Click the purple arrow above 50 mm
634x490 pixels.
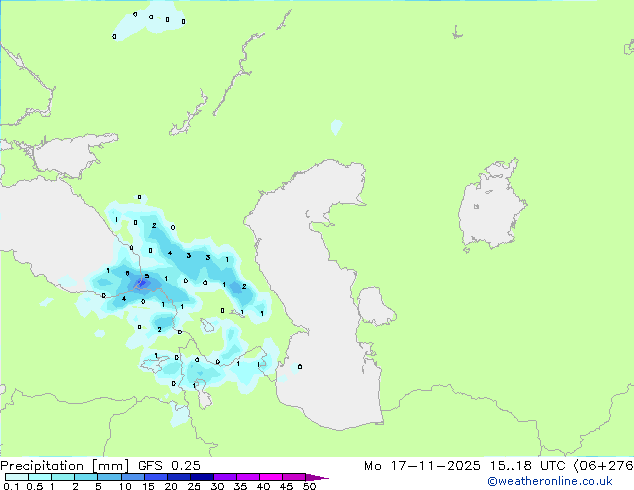tap(317, 477)
